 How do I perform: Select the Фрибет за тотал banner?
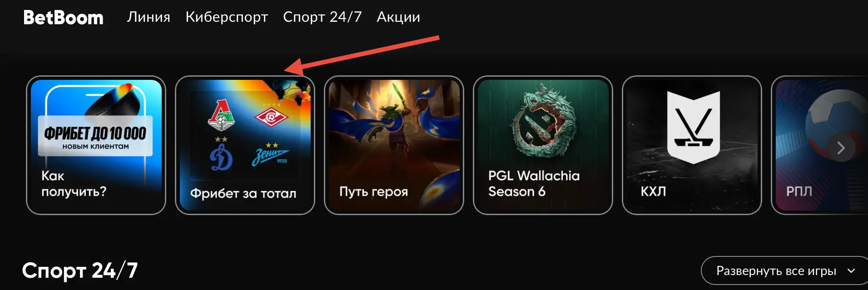coord(245,145)
